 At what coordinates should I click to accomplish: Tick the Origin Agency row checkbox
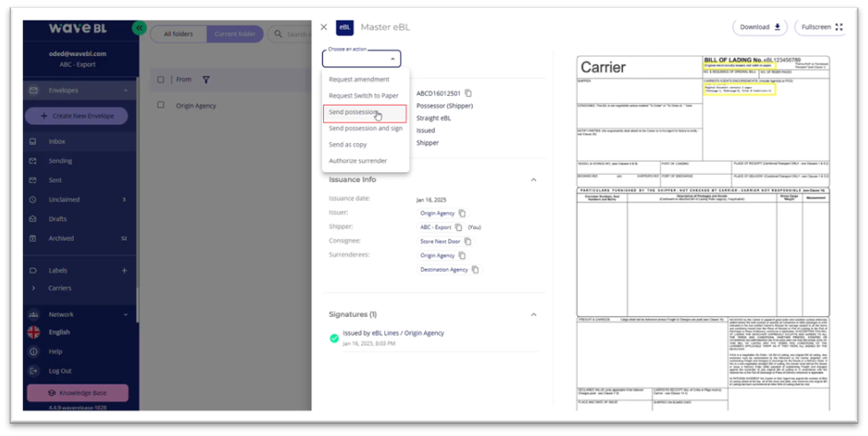pos(161,105)
